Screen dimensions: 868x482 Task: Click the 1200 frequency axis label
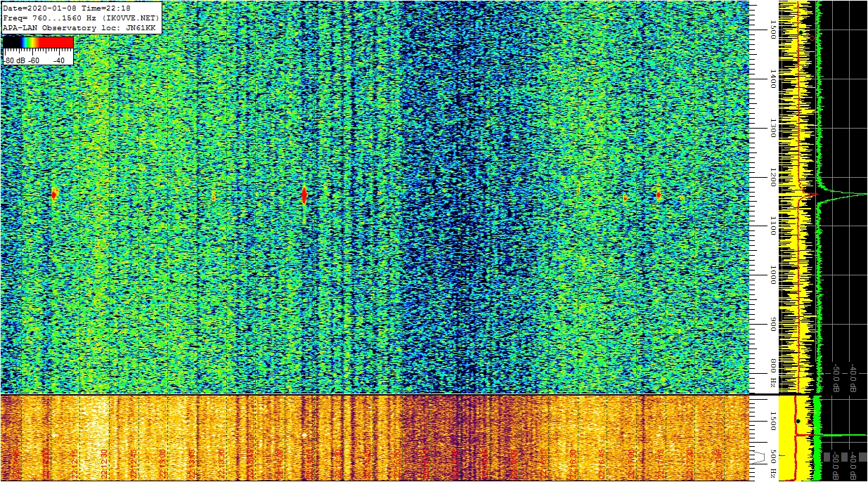(773, 177)
